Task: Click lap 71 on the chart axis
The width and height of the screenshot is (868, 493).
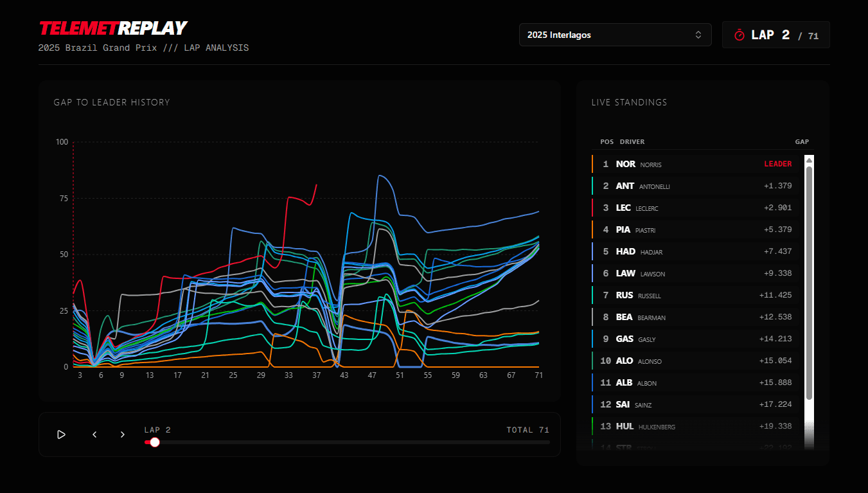Action: point(538,375)
